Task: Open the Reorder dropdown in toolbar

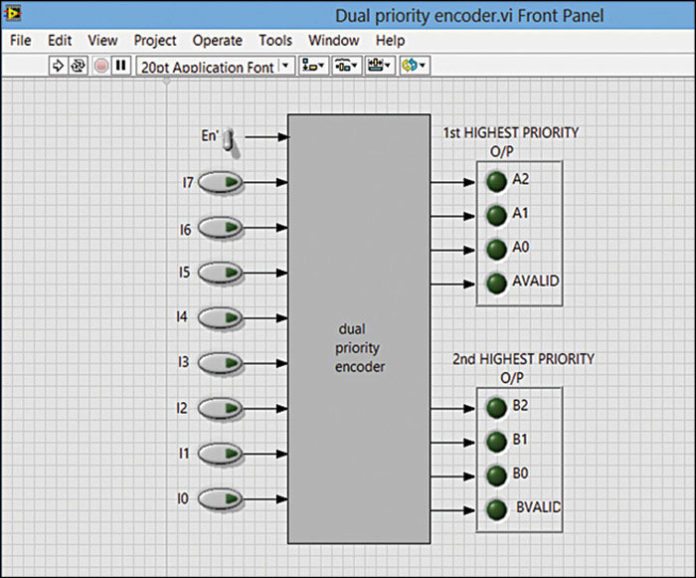Action: pos(413,66)
